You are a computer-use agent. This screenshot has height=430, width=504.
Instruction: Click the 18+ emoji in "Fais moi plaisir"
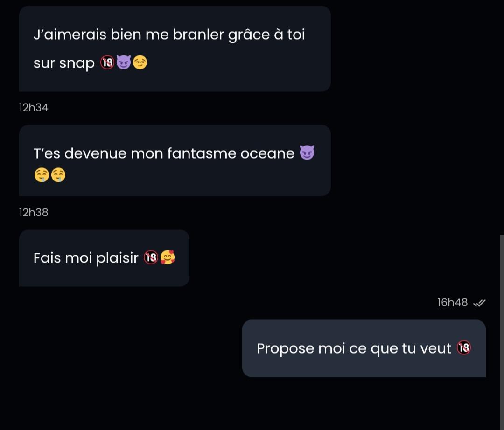[x=151, y=257]
